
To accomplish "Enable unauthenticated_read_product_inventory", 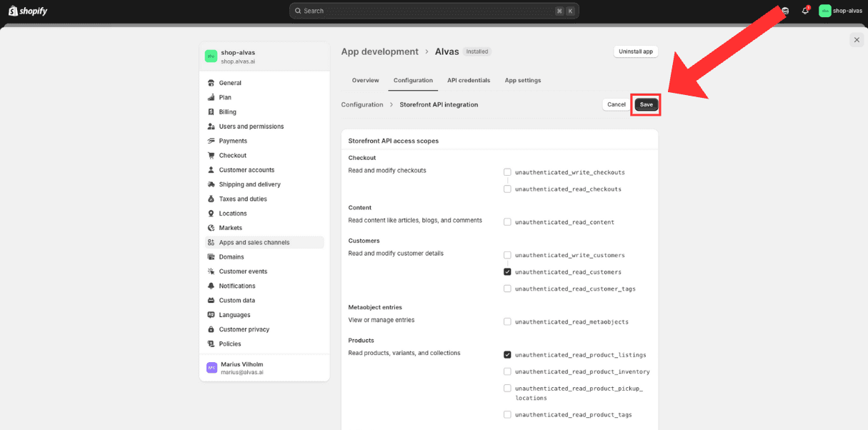I will (507, 371).
